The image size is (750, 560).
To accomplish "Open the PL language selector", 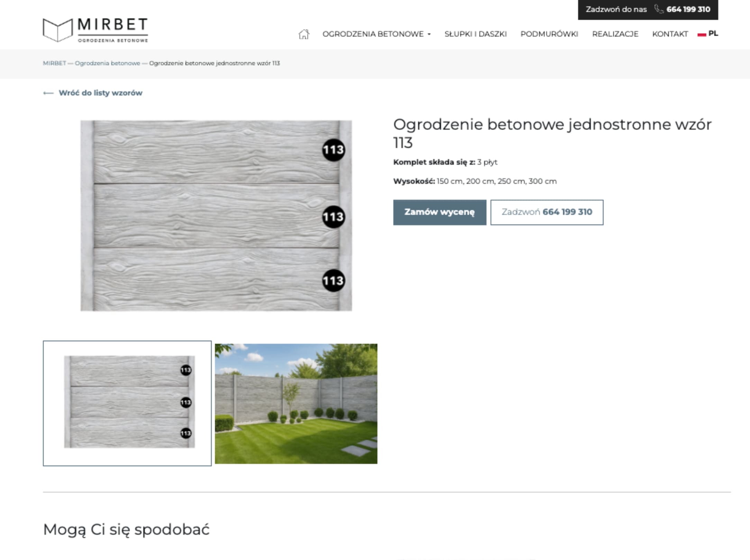I will click(713, 34).
